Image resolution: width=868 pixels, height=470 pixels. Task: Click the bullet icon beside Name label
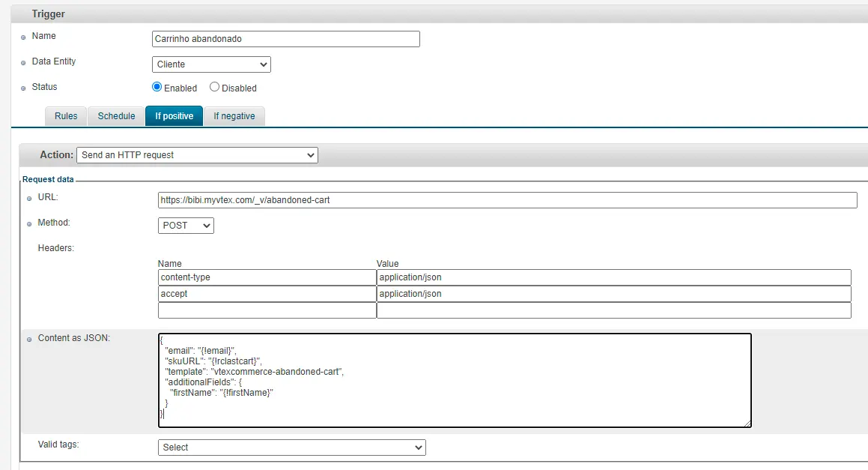click(23, 37)
